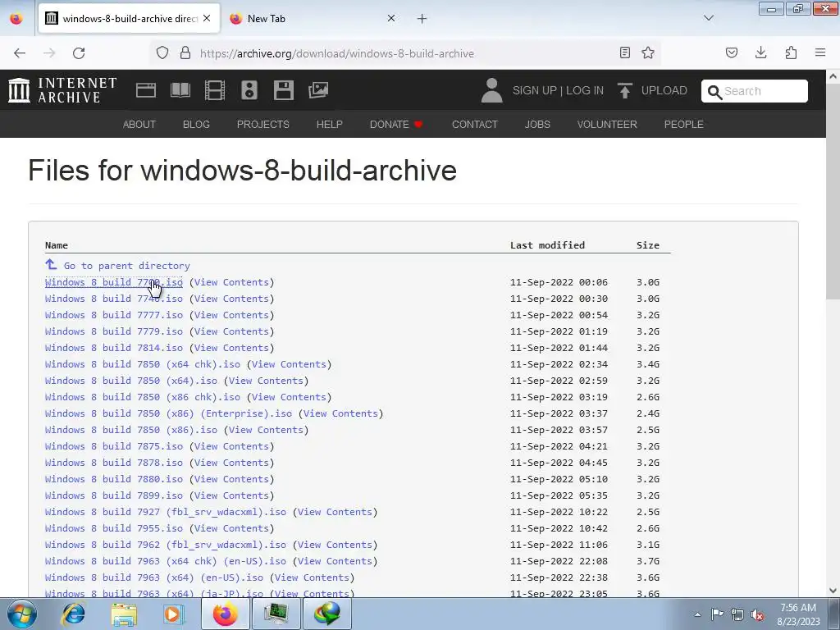Open a new tab with plus button
Viewport: 840px width, 630px height.
(x=422, y=19)
